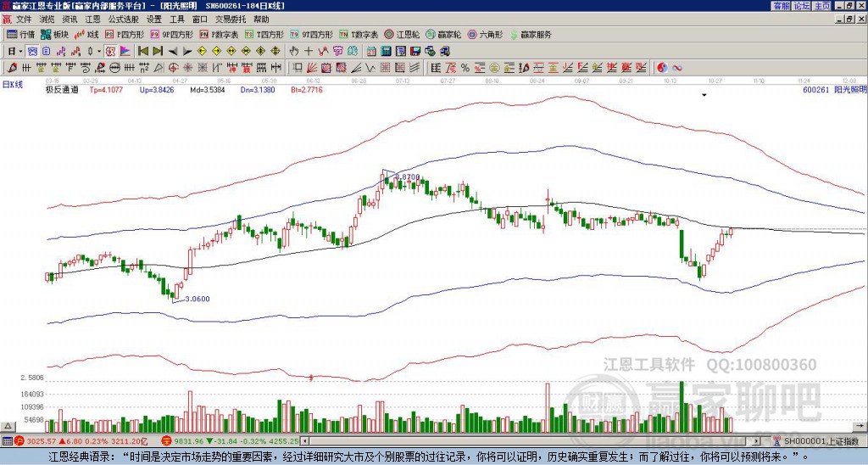Viewport: 868px width, 465px height.
Task: Launch the 江恩轮 Gann wheel
Action: [x=402, y=34]
